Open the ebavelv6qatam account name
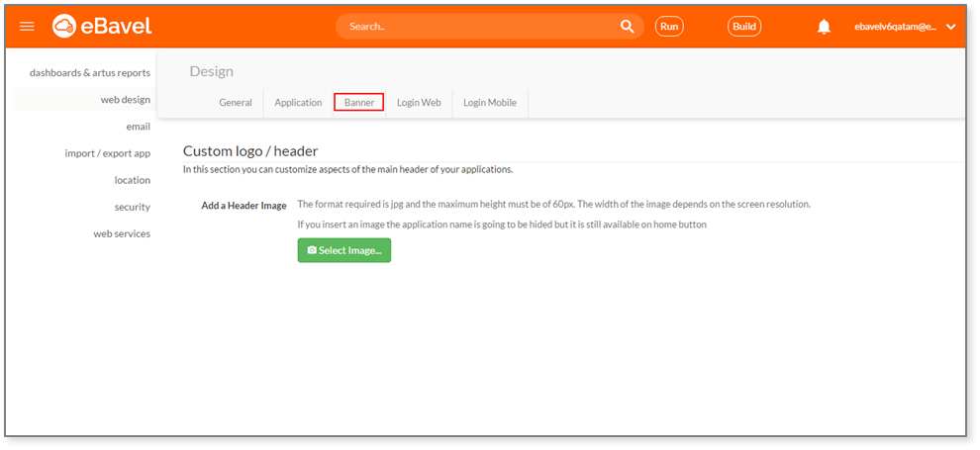980x450 pixels. (x=896, y=27)
